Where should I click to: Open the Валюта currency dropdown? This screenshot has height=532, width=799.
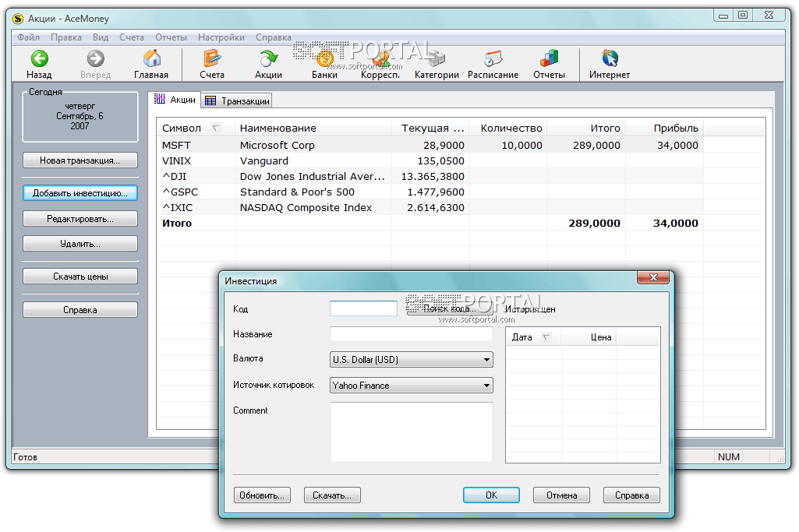(412, 359)
